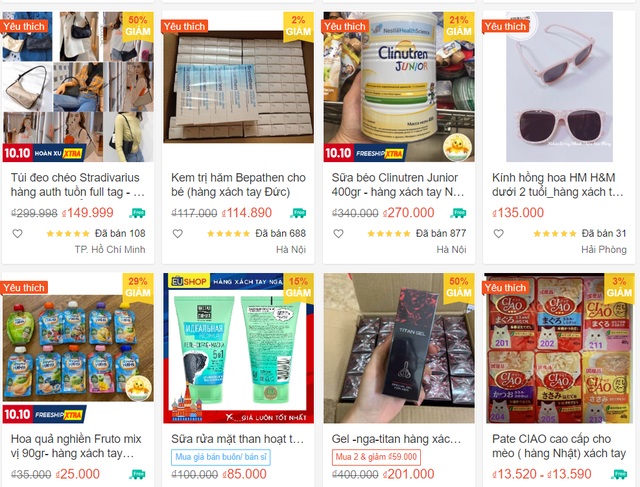Click free shipping truck icon beside ₫270.000

(459, 213)
